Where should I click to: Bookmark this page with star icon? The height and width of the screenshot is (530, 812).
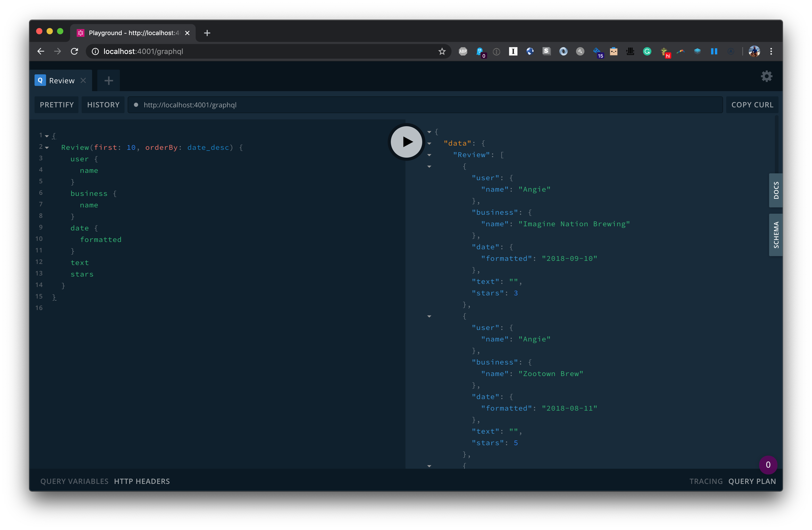(442, 51)
